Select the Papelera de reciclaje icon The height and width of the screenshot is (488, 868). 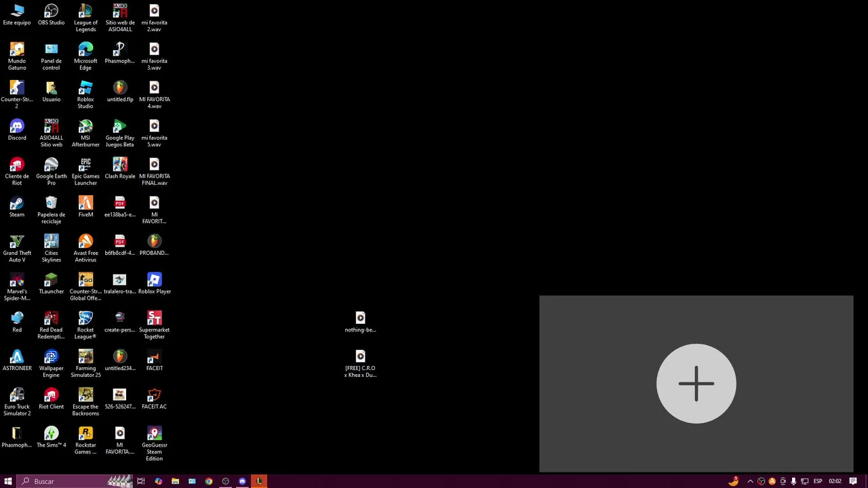click(x=52, y=210)
